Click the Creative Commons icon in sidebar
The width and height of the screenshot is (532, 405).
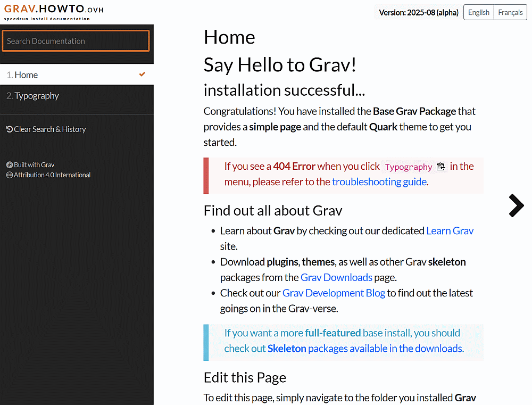tap(10, 175)
